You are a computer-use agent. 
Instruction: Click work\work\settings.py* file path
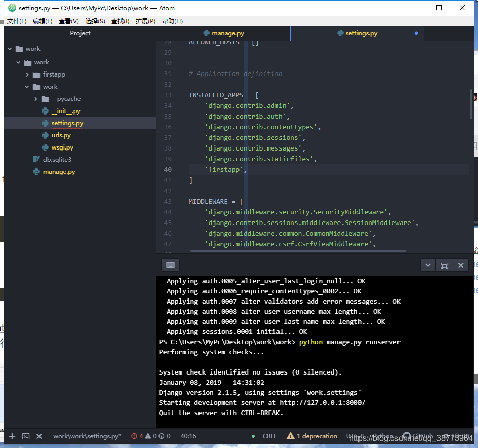click(87, 436)
